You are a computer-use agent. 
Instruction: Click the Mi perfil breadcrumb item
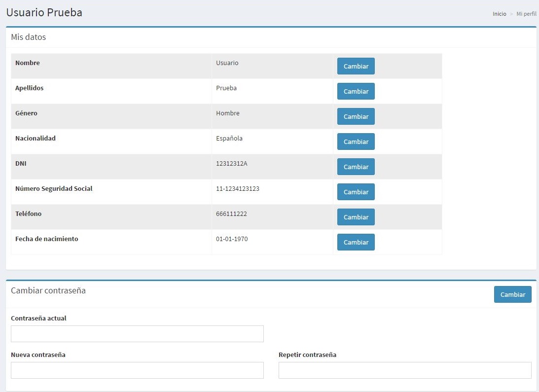coord(526,14)
